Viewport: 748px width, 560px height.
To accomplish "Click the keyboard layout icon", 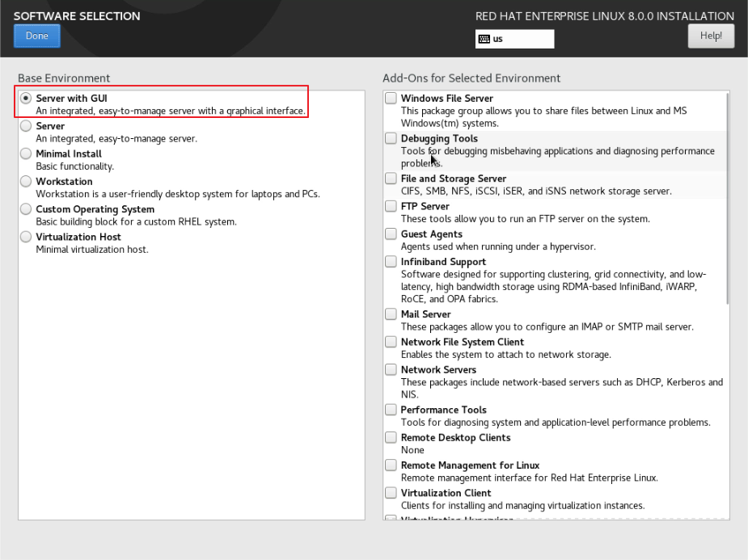I will [x=484, y=39].
